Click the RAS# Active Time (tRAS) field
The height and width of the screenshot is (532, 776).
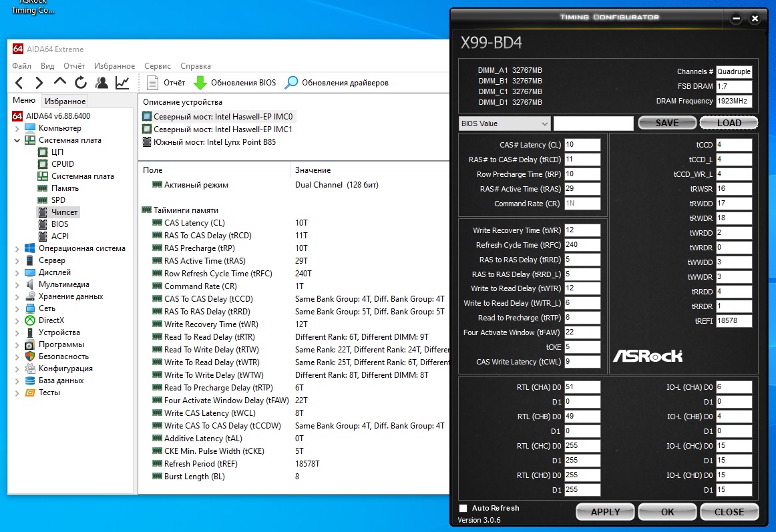[582, 188]
